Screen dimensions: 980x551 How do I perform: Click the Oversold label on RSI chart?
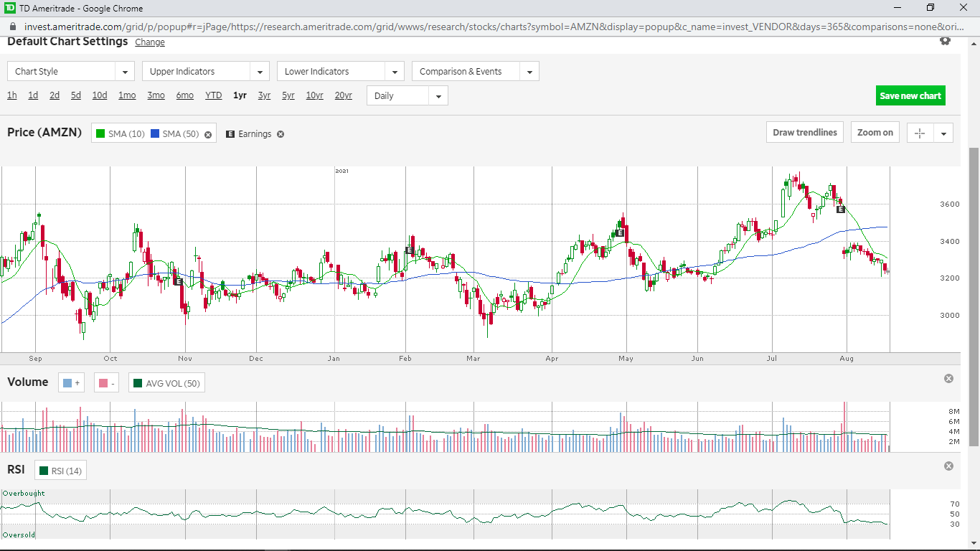[19, 535]
